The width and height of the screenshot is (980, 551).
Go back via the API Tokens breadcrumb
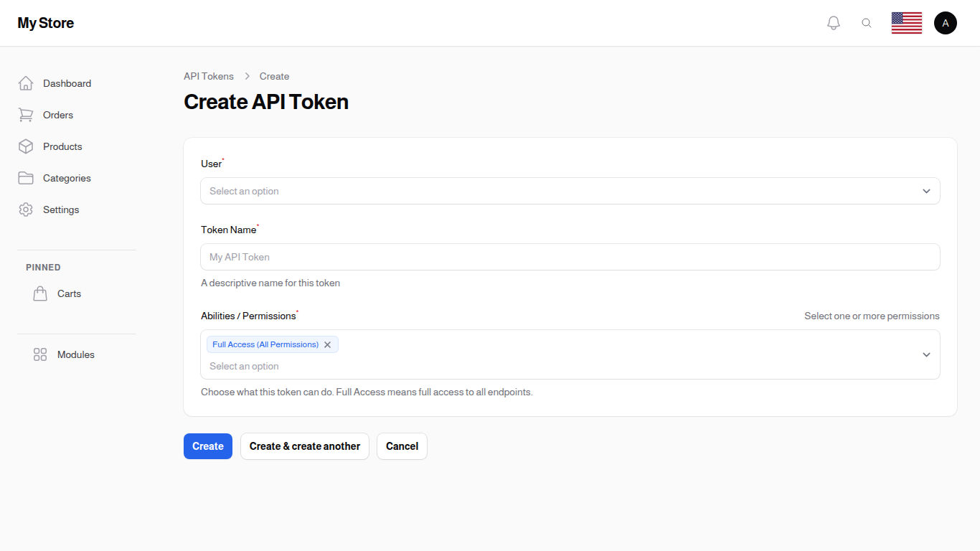point(209,76)
